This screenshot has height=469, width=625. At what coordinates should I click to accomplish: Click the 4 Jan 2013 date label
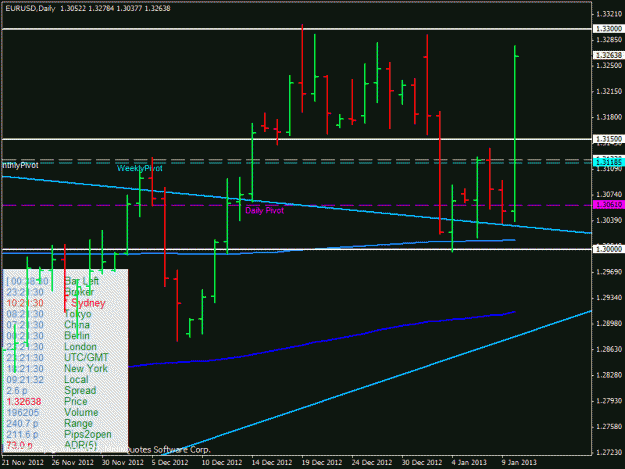pyautogui.click(x=469, y=462)
